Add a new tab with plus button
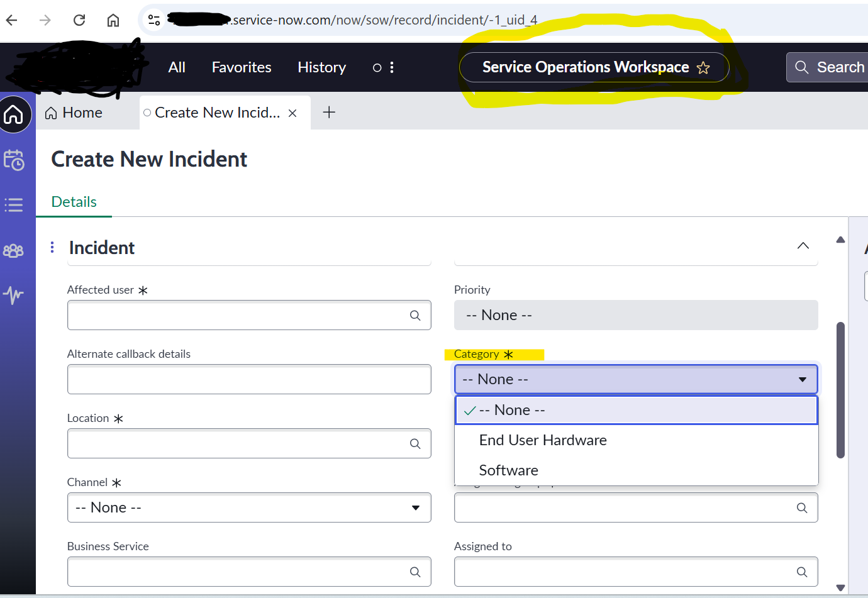This screenshot has width=868, height=598. pos(329,113)
